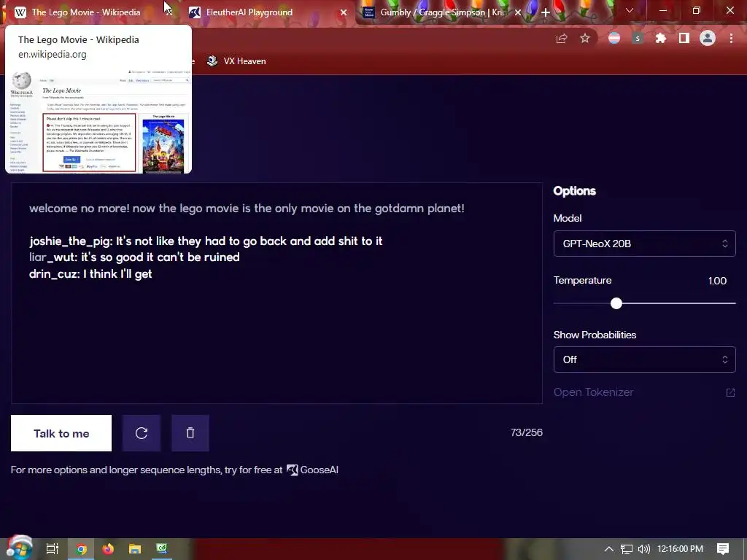Click the external link icon beside Open Tokenizer

tap(730, 392)
